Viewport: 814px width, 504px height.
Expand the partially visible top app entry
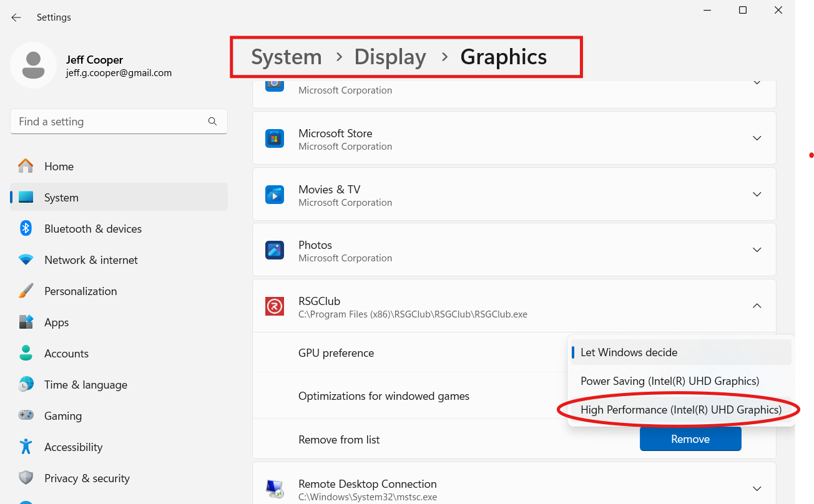[757, 82]
